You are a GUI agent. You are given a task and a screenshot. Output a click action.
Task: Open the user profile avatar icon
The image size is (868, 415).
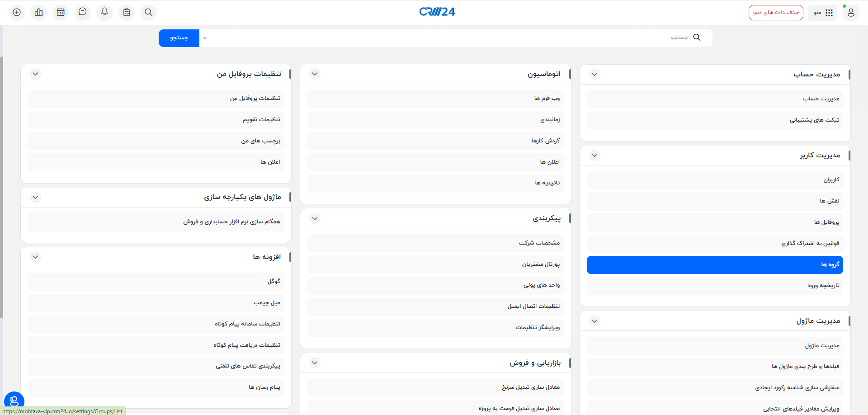point(851,12)
